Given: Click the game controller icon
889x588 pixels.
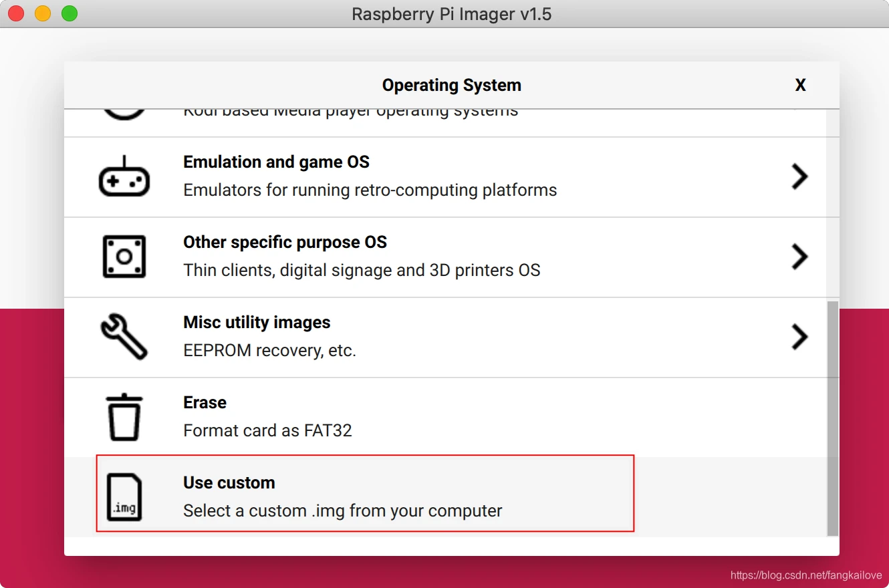Looking at the screenshot, I should [x=124, y=177].
